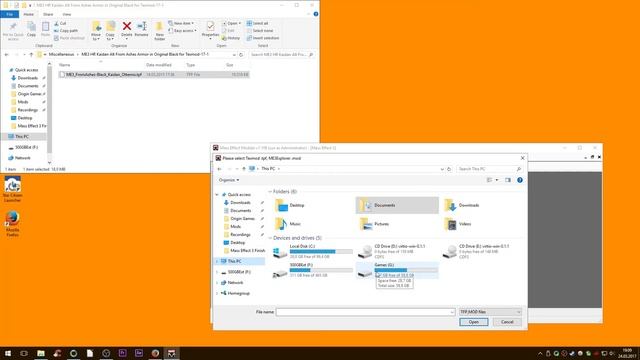Click Name column header in Explorer
This screenshot has height=360, width=640.
pos(64,65)
